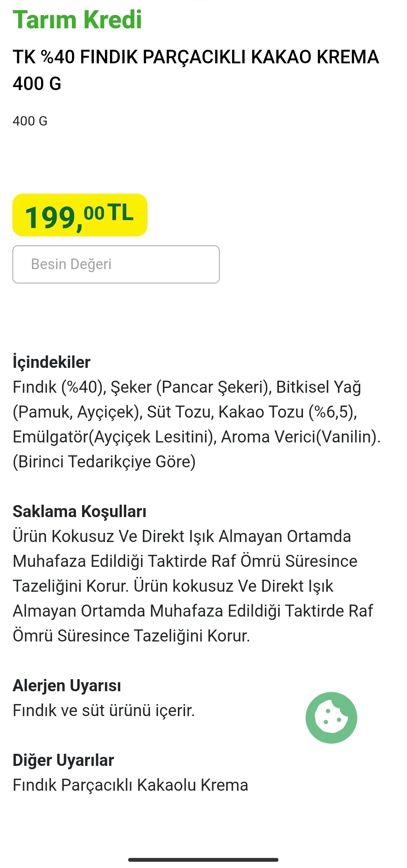Select the Diğer Uyarılar heading

[63, 760]
